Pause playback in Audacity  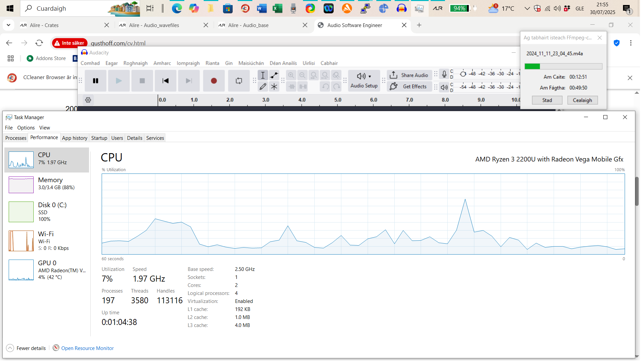[x=95, y=80]
